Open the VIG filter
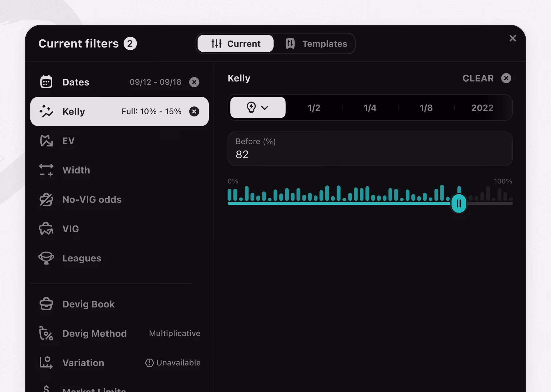The image size is (551, 392). click(119, 229)
